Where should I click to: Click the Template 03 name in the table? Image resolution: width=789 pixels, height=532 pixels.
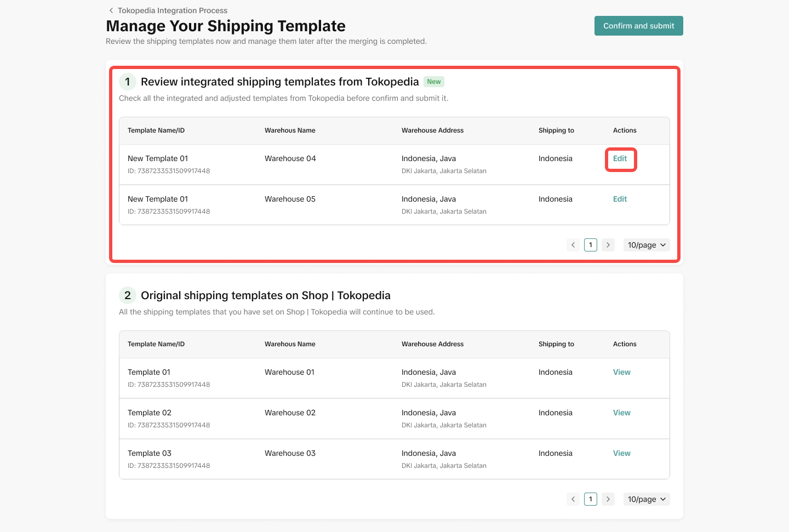pos(150,454)
